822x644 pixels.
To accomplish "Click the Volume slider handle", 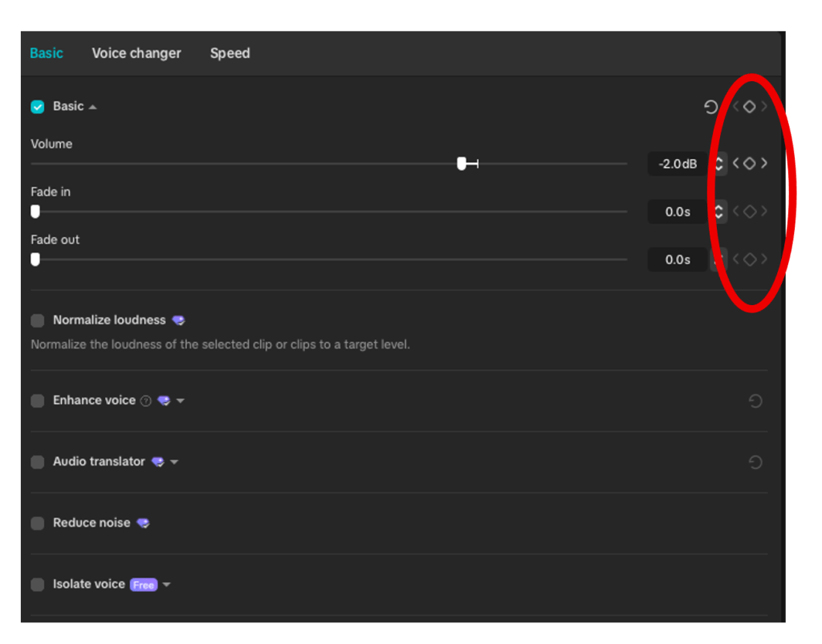I will click(x=462, y=164).
